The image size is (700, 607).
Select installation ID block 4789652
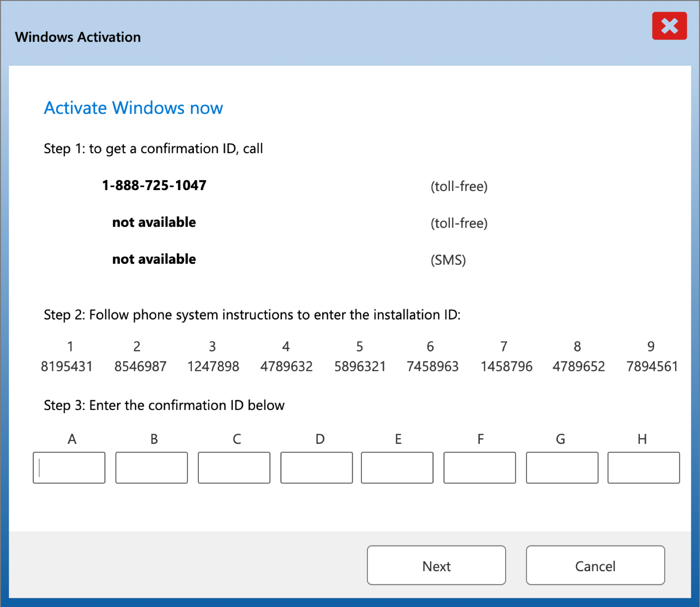579,366
